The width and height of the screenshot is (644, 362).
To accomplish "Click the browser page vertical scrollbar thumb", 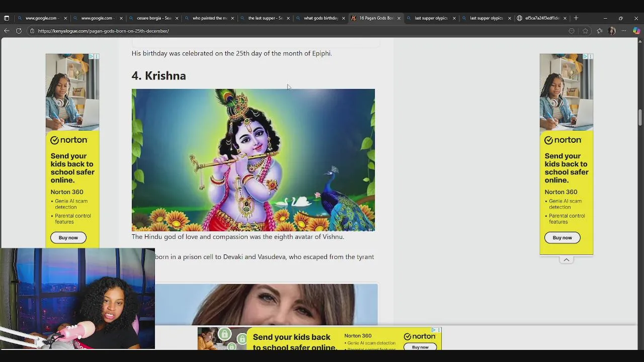I will click(x=640, y=117).
